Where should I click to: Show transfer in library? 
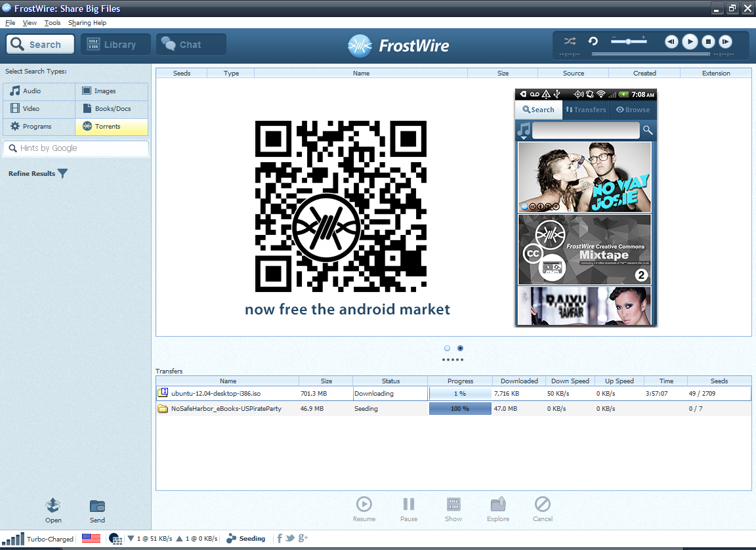click(453, 509)
